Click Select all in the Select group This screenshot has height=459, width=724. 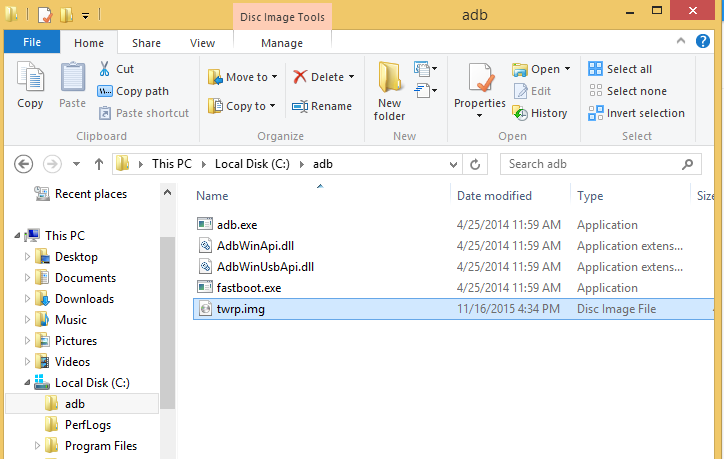click(620, 69)
